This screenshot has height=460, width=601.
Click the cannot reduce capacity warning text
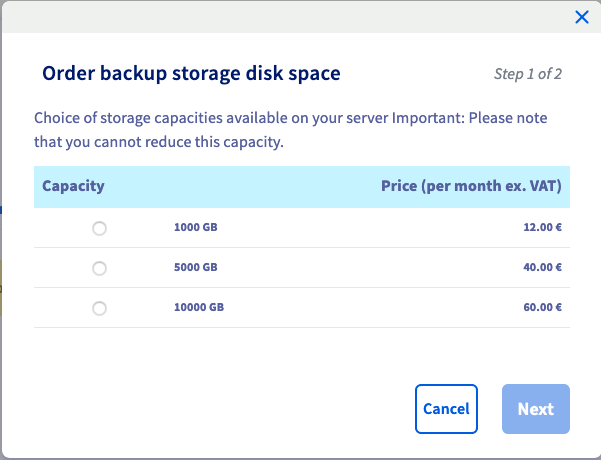160,142
